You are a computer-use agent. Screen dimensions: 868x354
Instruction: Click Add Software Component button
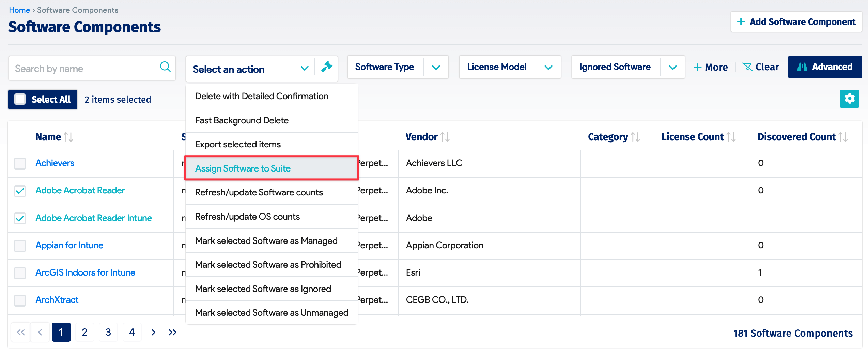(x=796, y=22)
